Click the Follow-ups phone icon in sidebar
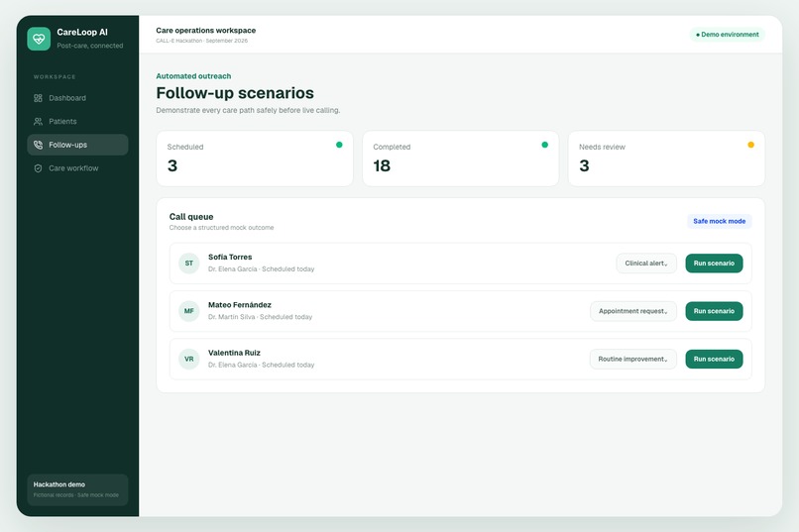Screen dimensions: 799x532 pos(39,145)
